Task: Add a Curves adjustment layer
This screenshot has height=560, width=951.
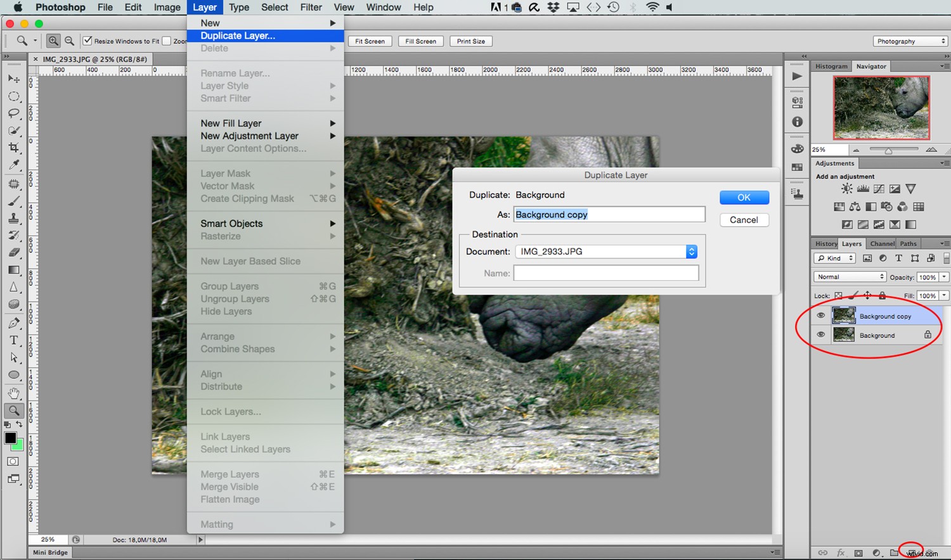Action: pos(879,188)
